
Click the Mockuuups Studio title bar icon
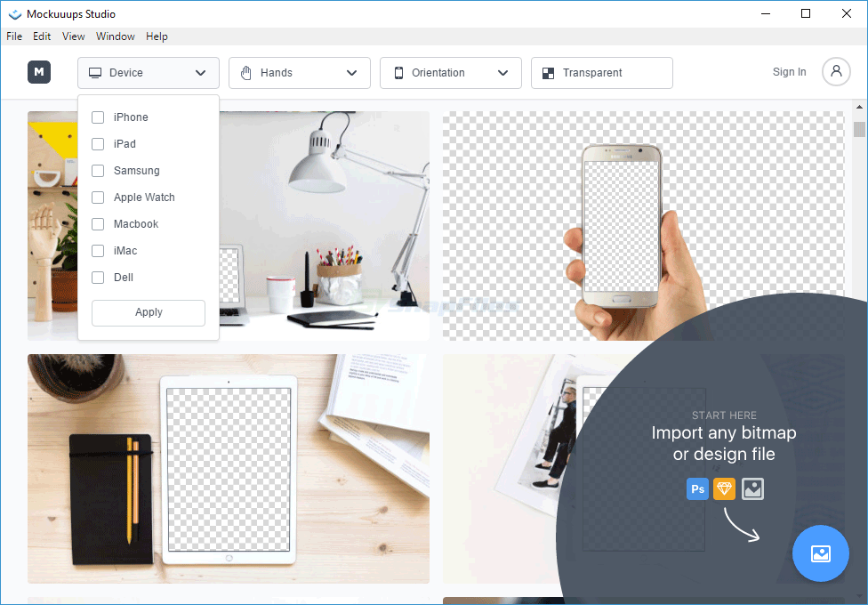pos(15,14)
